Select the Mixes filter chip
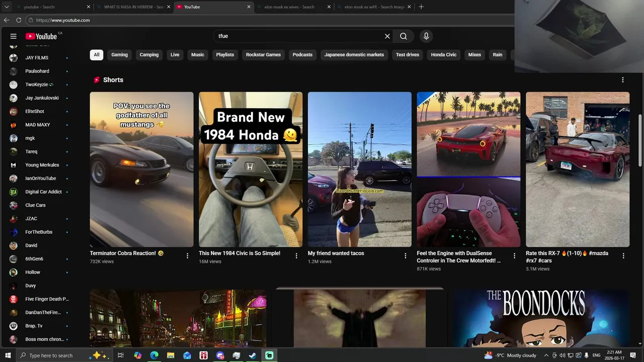Screen dimensions: 644x362 coord(474,55)
